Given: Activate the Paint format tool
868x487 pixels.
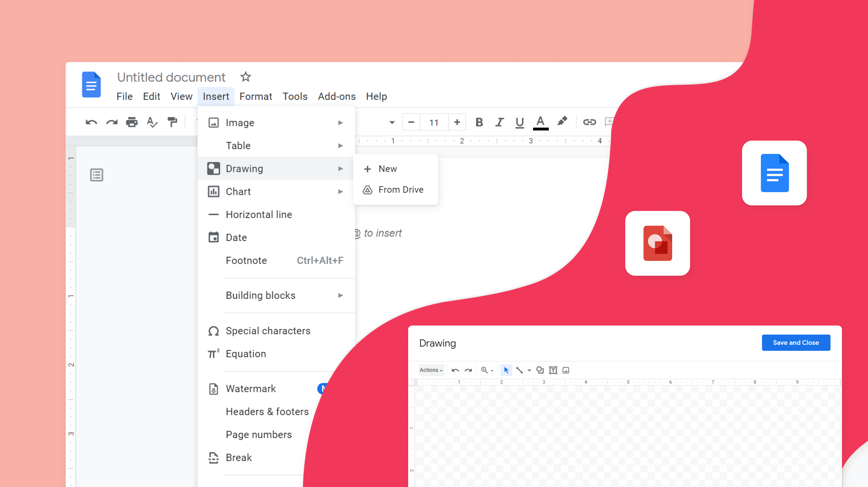Looking at the screenshot, I should point(173,122).
